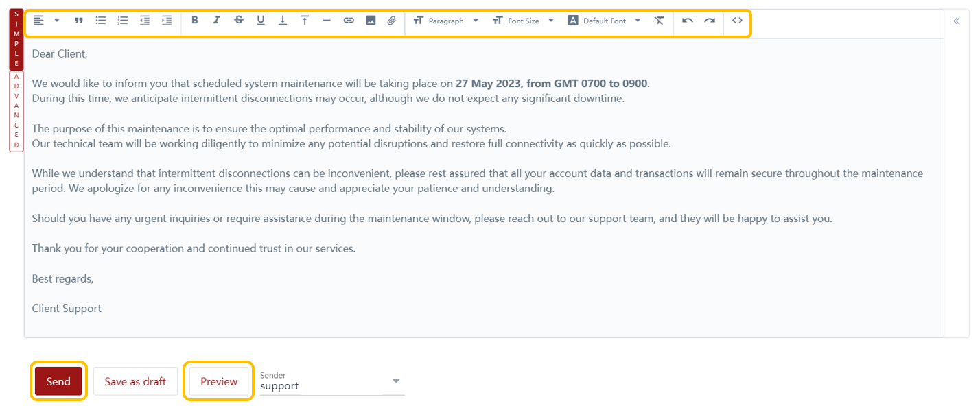Switch to the Advanced editor tab
Viewport: 980px width, 408px height.
click(x=16, y=111)
